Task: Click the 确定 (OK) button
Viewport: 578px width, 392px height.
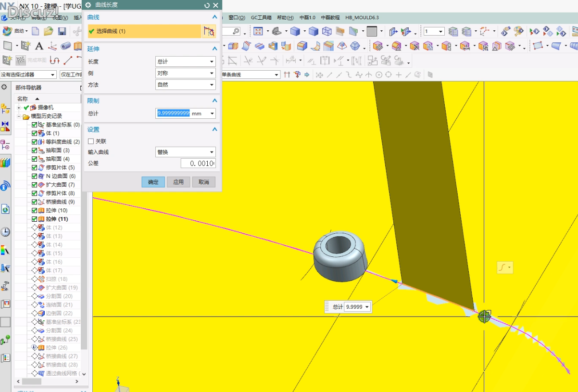Action: point(153,182)
